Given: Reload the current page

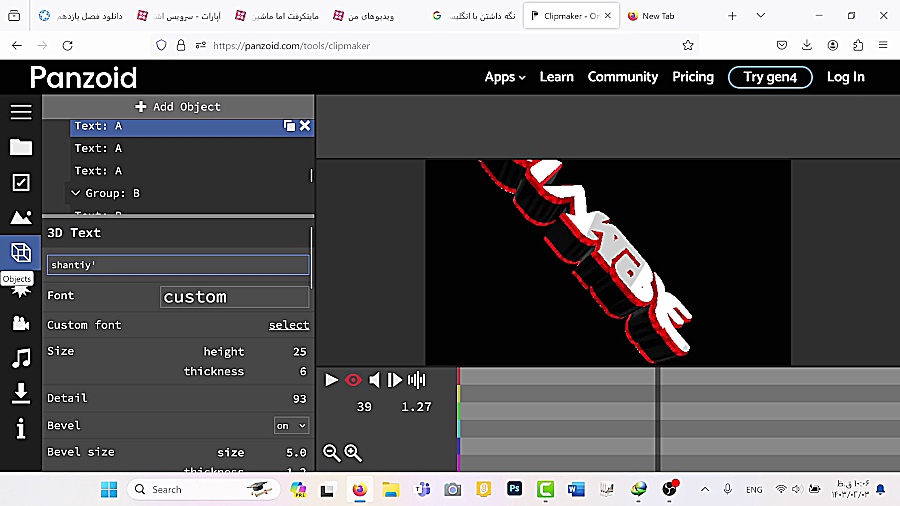Looking at the screenshot, I should pos(67,45).
